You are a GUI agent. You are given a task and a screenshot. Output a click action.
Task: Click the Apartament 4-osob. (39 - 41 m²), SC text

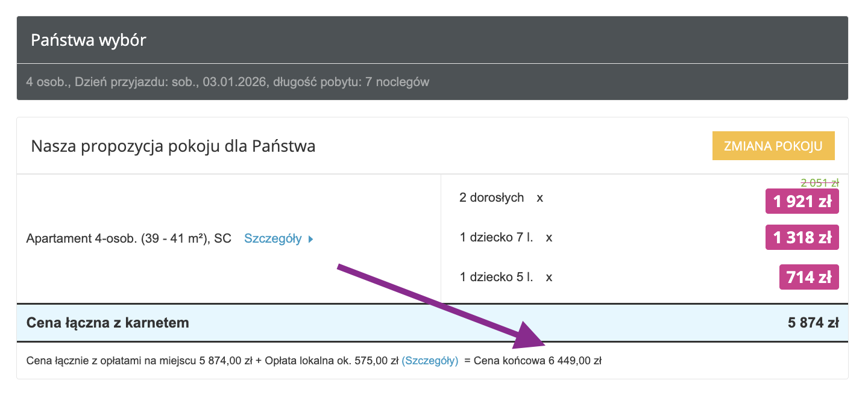(129, 238)
